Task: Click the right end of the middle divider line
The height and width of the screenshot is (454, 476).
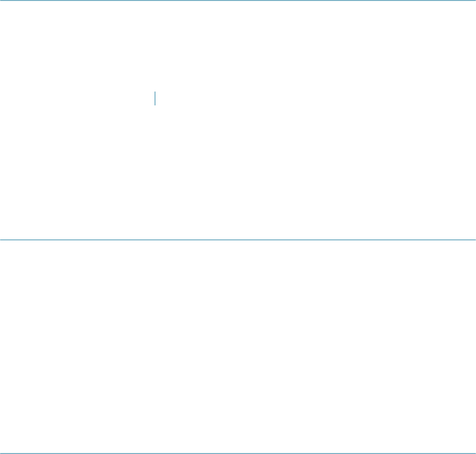Action: click(475, 240)
